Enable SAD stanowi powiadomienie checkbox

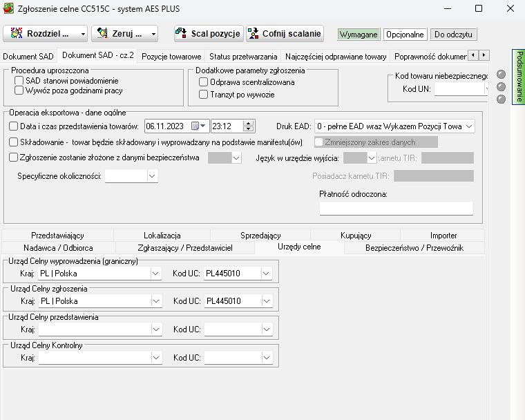(19, 81)
